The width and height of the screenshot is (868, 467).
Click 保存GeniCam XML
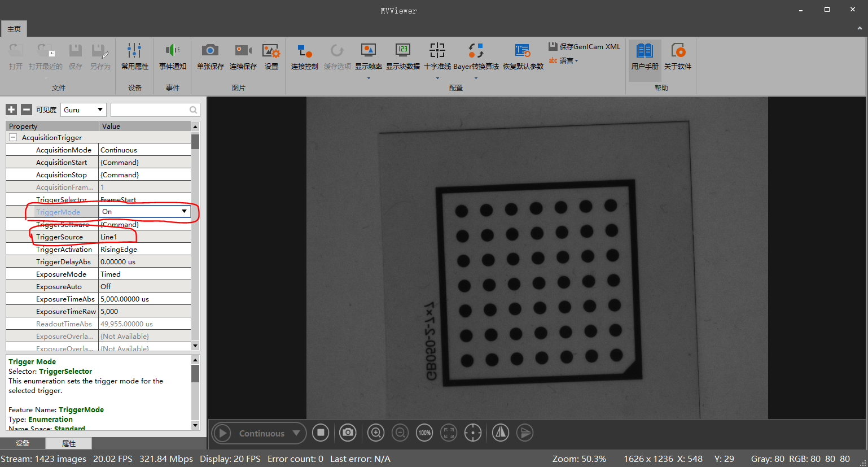(584, 46)
